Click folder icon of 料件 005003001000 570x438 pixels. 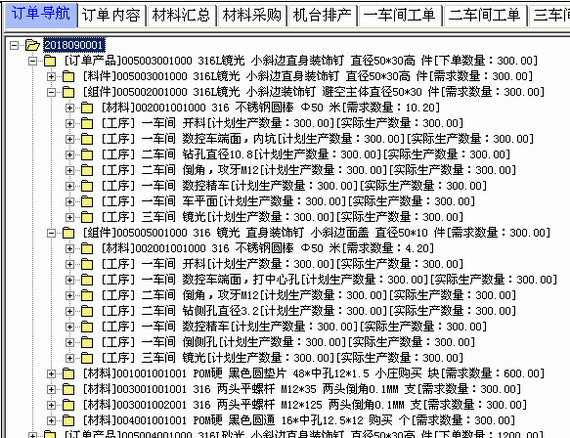[68, 77]
